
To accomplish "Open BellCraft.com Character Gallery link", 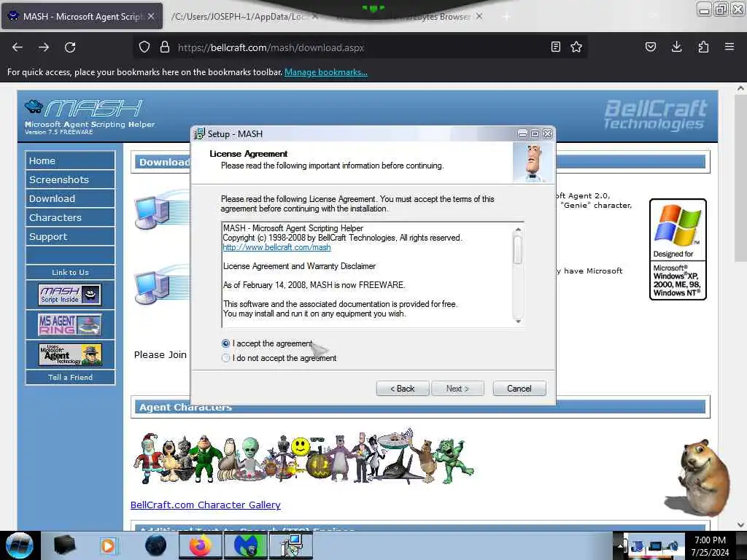I will [x=205, y=505].
